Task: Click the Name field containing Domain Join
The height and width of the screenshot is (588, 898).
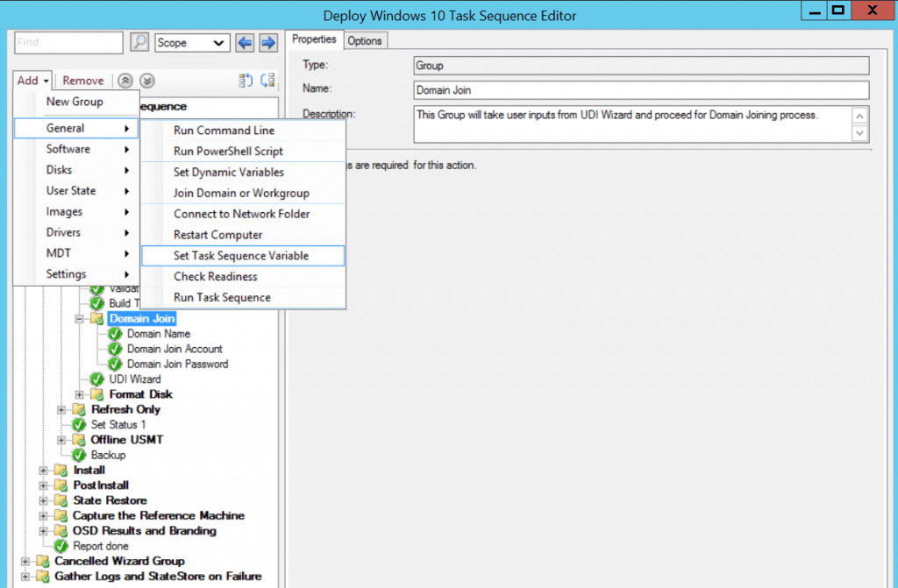Action: (641, 90)
